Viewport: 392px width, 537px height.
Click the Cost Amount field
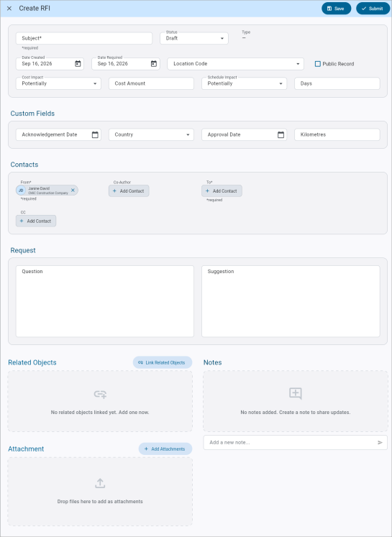[151, 83]
